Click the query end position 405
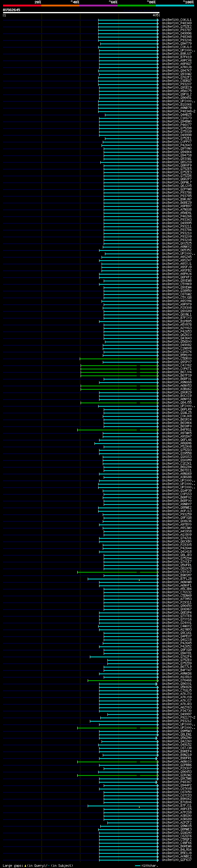 pyautogui.click(x=155, y=15)
